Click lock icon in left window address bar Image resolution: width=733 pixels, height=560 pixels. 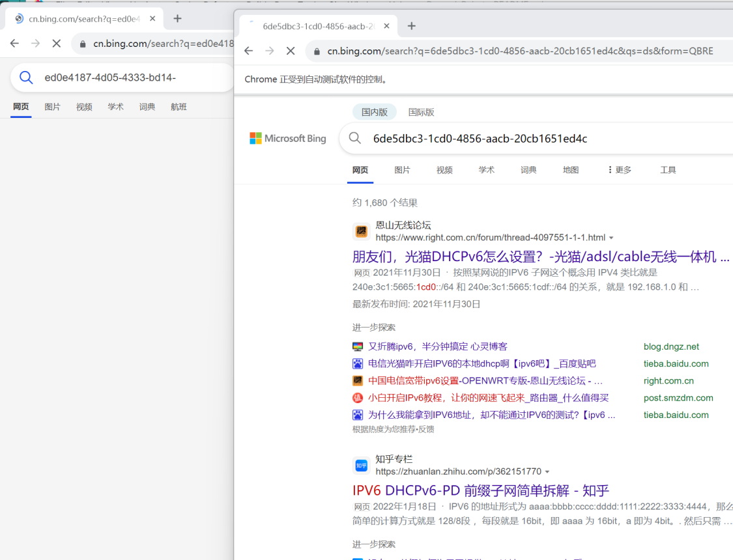[83, 44]
